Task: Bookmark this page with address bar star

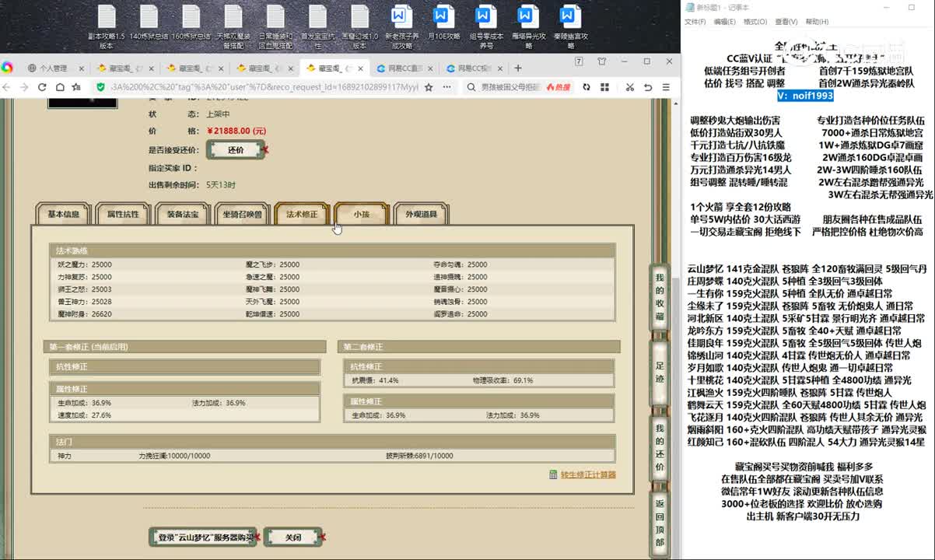Action: [x=429, y=87]
